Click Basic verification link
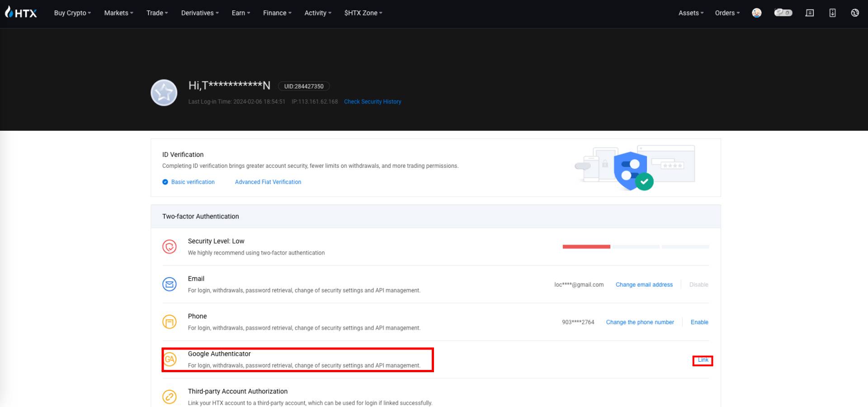Screen dimensions: 868x407 [x=193, y=182]
